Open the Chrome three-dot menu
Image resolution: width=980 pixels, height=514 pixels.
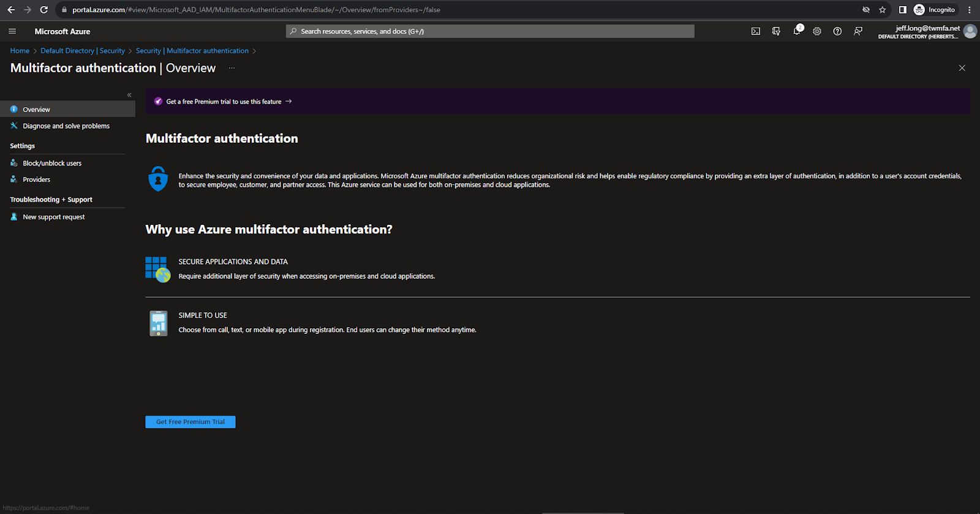click(x=970, y=10)
